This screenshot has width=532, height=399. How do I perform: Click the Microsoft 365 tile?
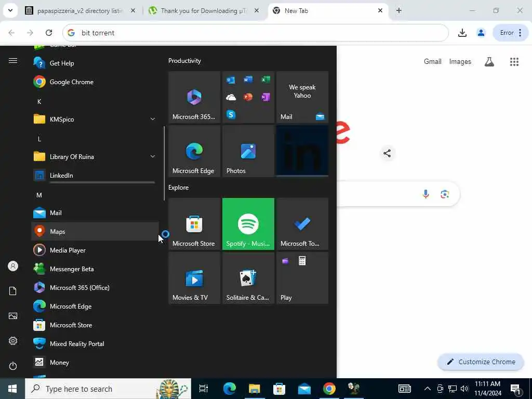(x=194, y=97)
